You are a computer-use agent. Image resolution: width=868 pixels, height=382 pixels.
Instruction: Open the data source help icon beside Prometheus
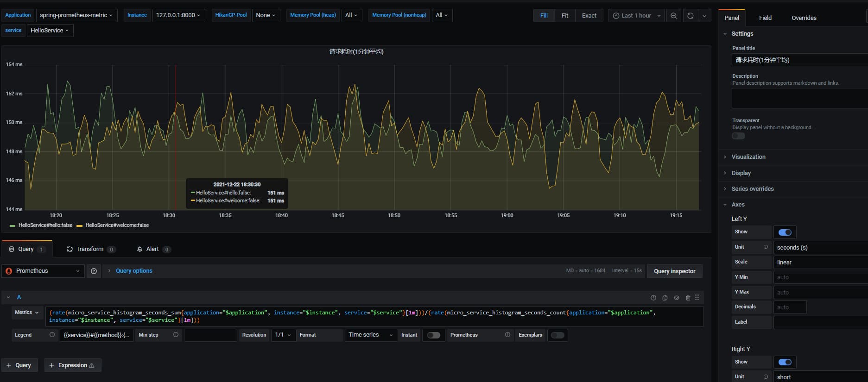(94, 271)
